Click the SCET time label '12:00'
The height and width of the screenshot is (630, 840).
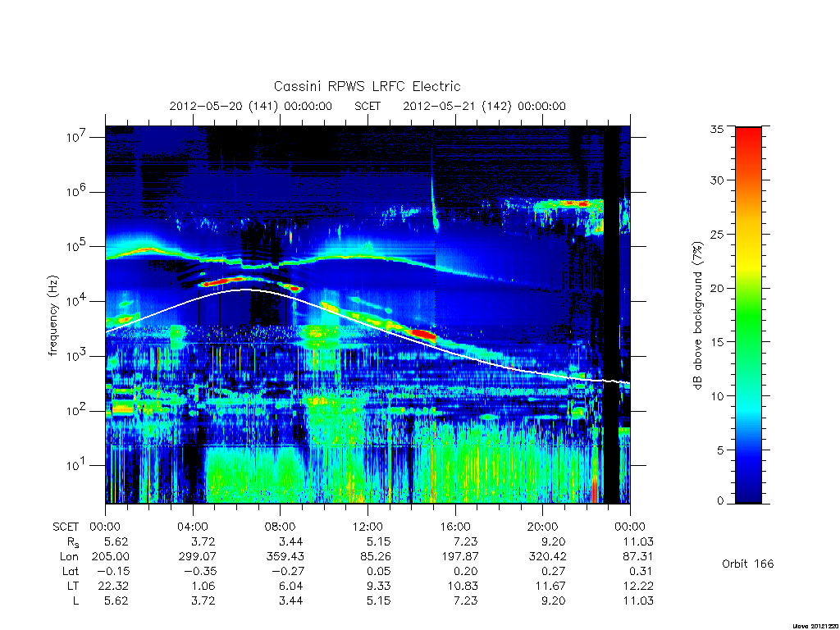367,527
